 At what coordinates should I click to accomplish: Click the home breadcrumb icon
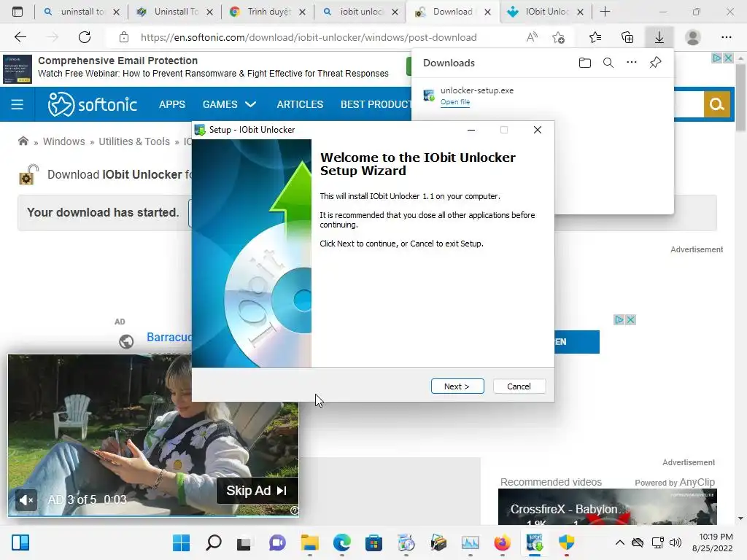click(23, 141)
